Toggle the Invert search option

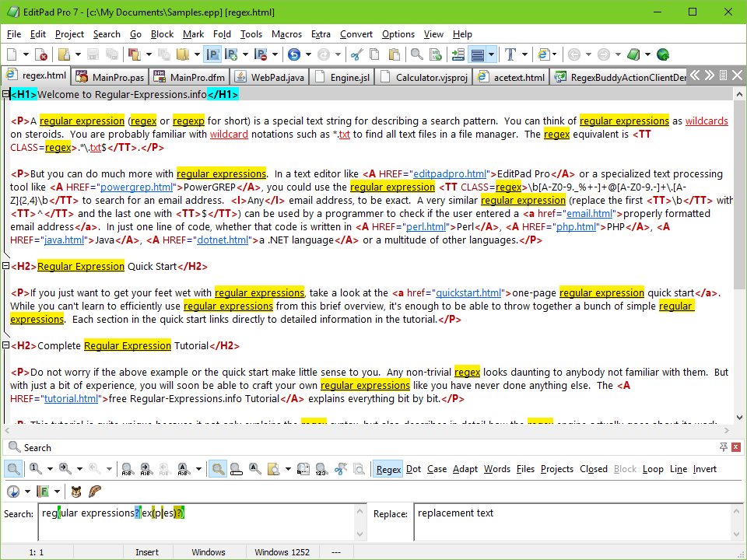(x=705, y=469)
